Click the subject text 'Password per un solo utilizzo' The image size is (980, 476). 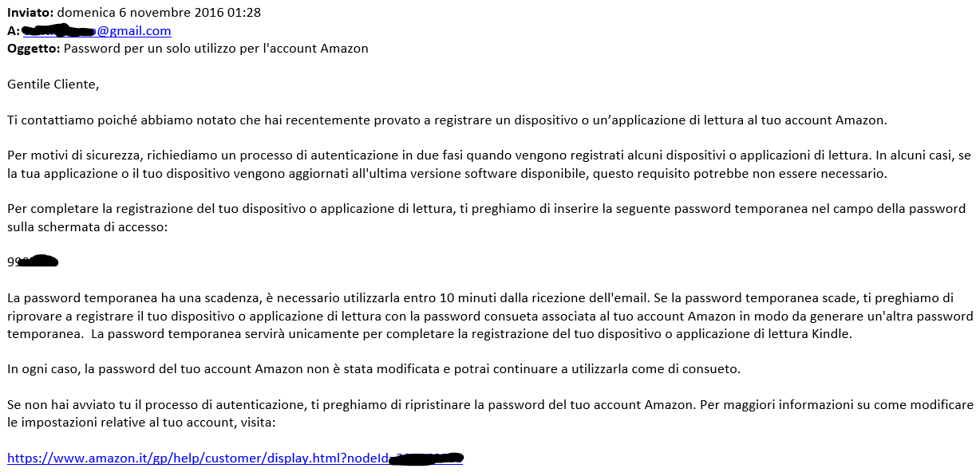click(152, 48)
